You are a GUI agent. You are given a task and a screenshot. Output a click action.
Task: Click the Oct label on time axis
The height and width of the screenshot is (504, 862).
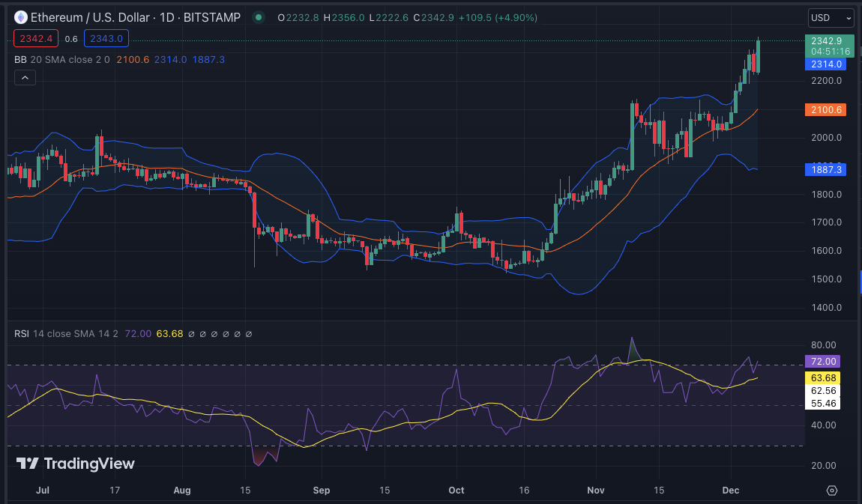(x=456, y=491)
